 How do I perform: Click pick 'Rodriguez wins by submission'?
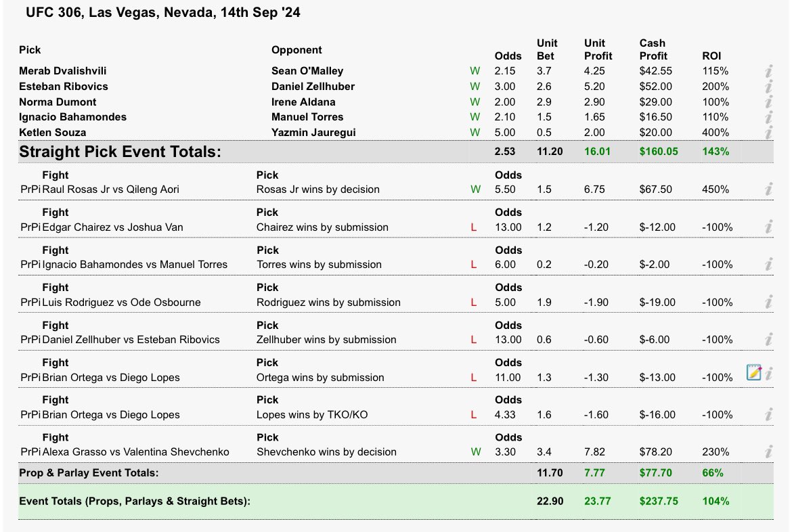click(328, 302)
